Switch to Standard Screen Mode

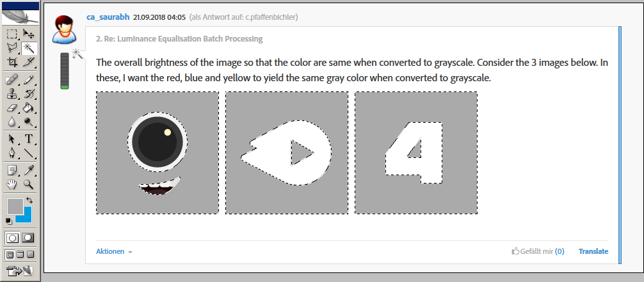click(x=9, y=255)
